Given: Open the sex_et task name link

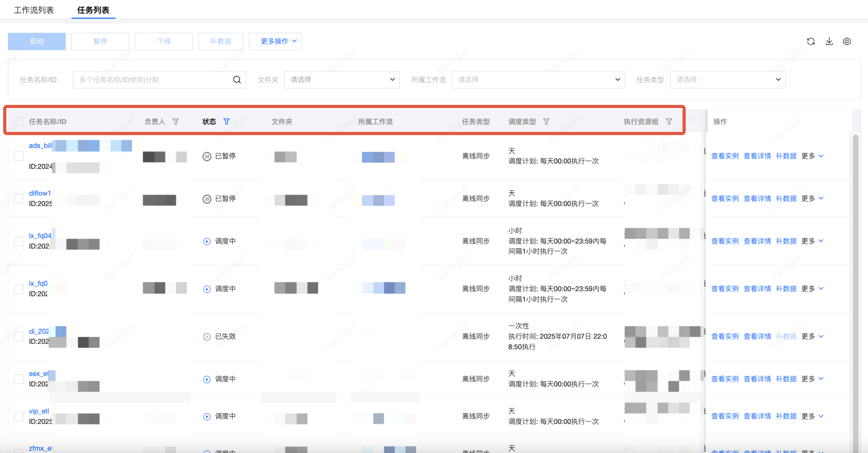Looking at the screenshot, I should 39,374.
